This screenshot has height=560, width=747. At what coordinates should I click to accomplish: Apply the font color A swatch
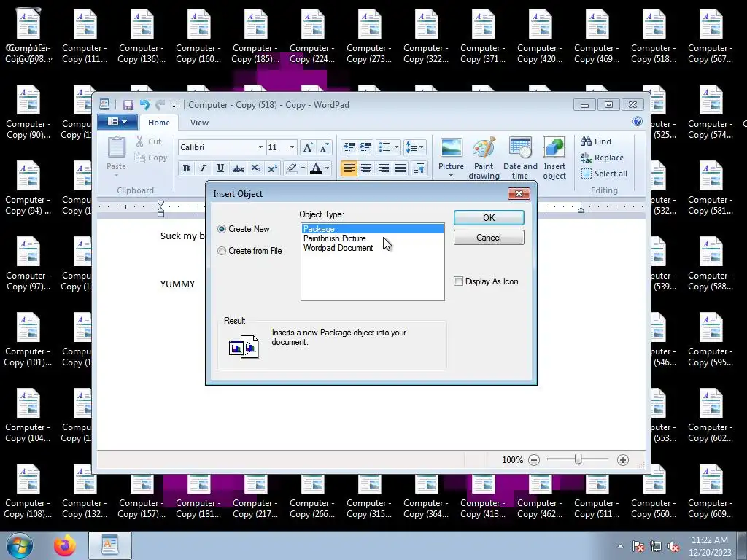[x=315, y=168]
